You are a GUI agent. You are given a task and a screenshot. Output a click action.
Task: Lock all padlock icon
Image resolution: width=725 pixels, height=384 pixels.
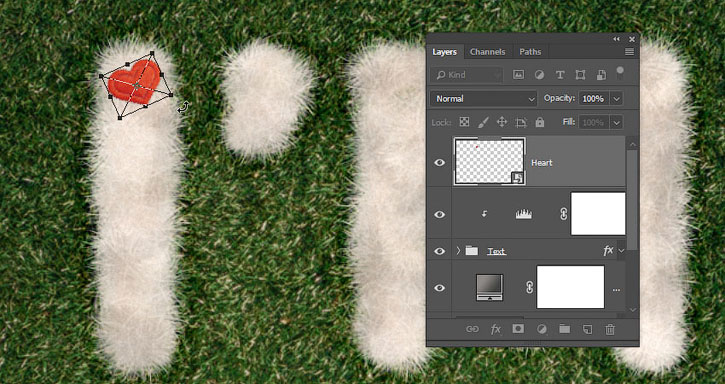(540, 122)
